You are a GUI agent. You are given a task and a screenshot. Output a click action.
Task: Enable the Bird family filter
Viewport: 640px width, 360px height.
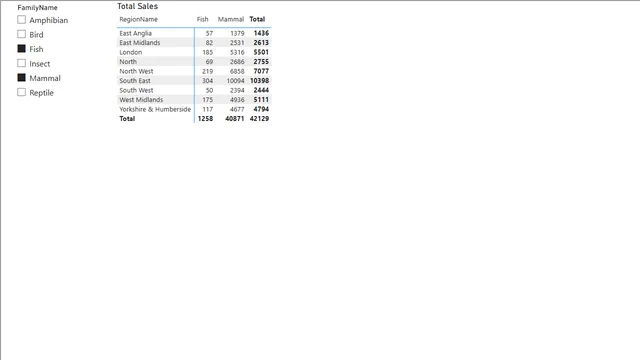point(22,34)
